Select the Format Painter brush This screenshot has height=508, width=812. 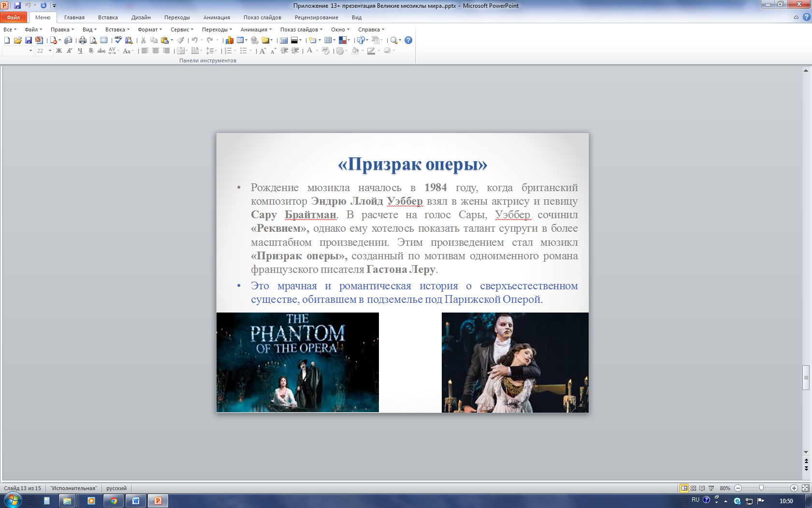[x=180, y=40]
